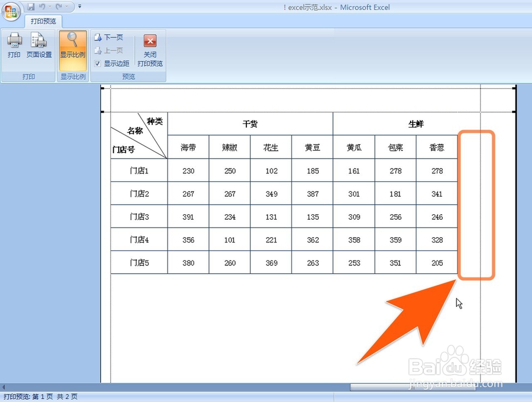
Task: Click the 包菜 column header
Action: [396, 147]
